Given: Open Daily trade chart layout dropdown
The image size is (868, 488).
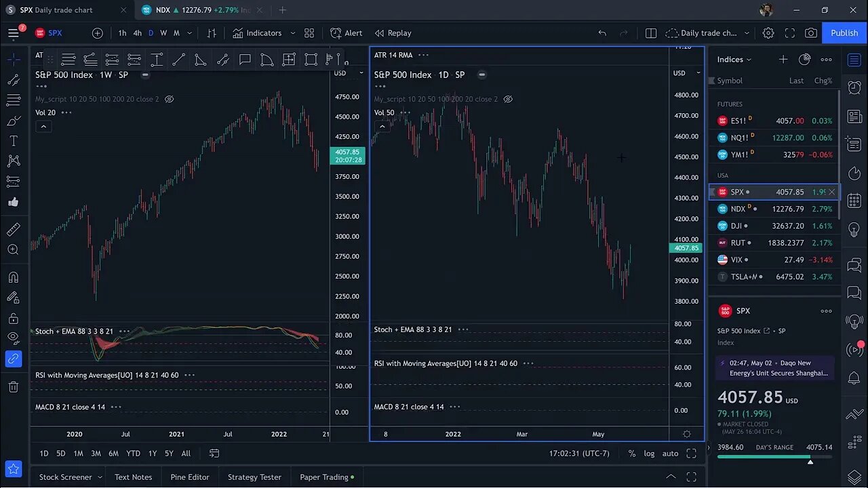Looking at the screenshot, I should 747,33.
